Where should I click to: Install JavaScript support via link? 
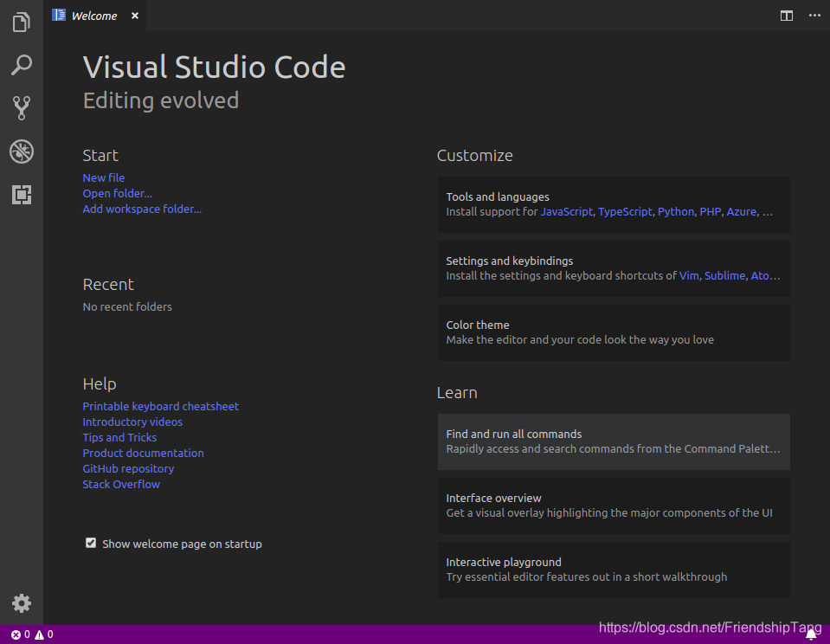[x=566, y=212]
